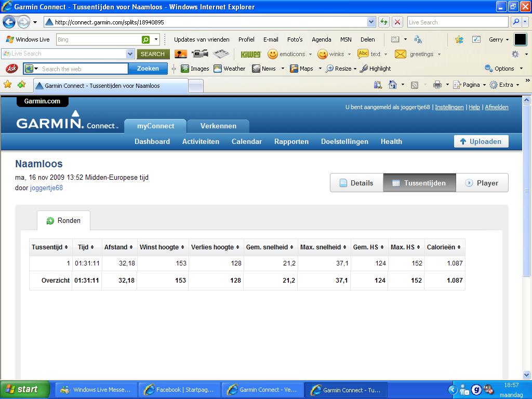Click the green SEARCH button
The image size is (532, 399).
[x=153, y=54]
